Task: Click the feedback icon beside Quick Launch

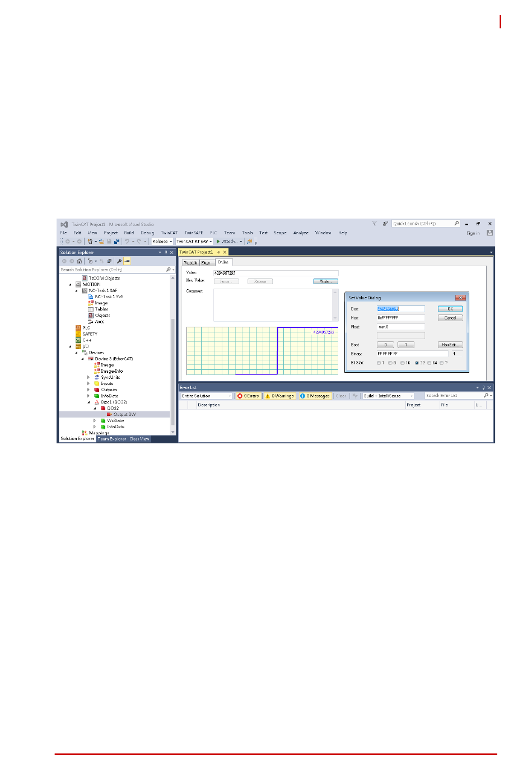Action: (x=385, y=224)
